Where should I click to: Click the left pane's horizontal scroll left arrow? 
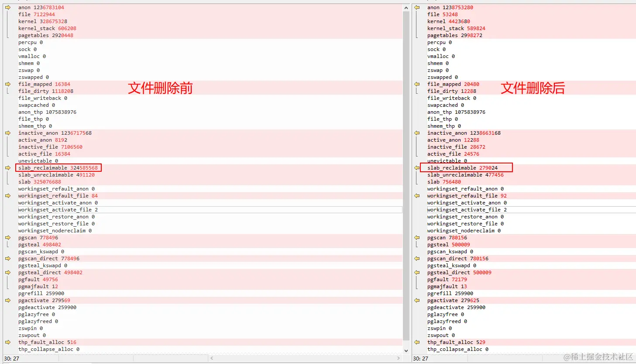pyautogui.click(x=212, y=358)
